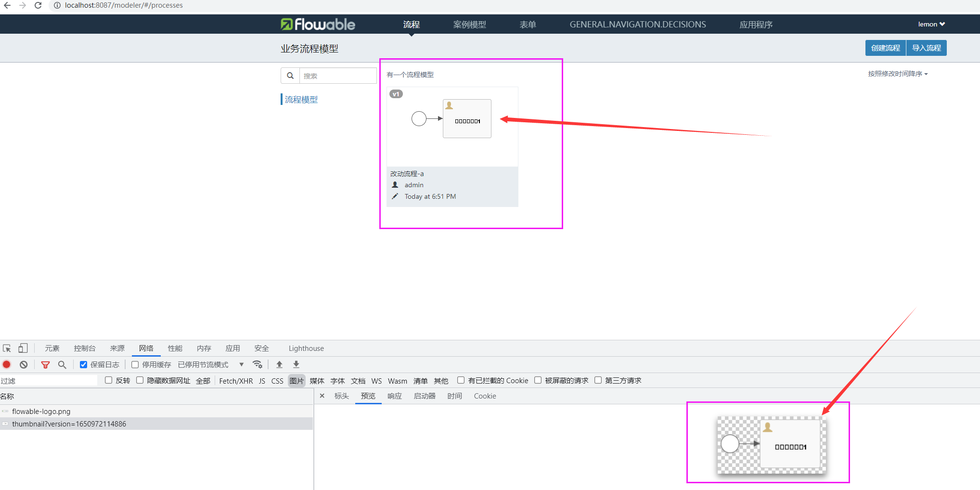Viewport: 980px width, 490px height.
Task: Clear the network log icon
Action: click(24, 364)
